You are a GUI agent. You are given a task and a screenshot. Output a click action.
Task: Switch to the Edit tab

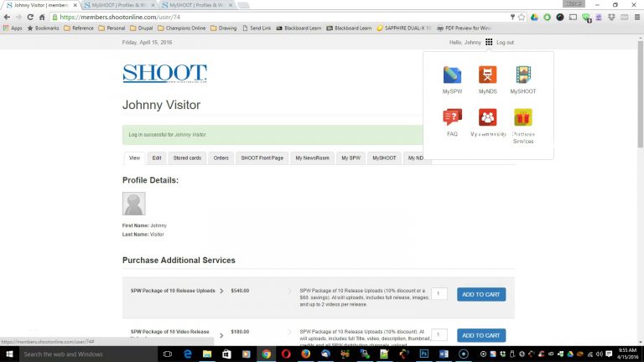[157, 158]
